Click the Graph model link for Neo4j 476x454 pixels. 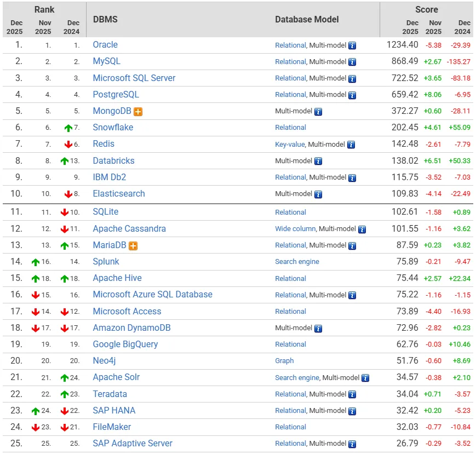coord(284,361)
